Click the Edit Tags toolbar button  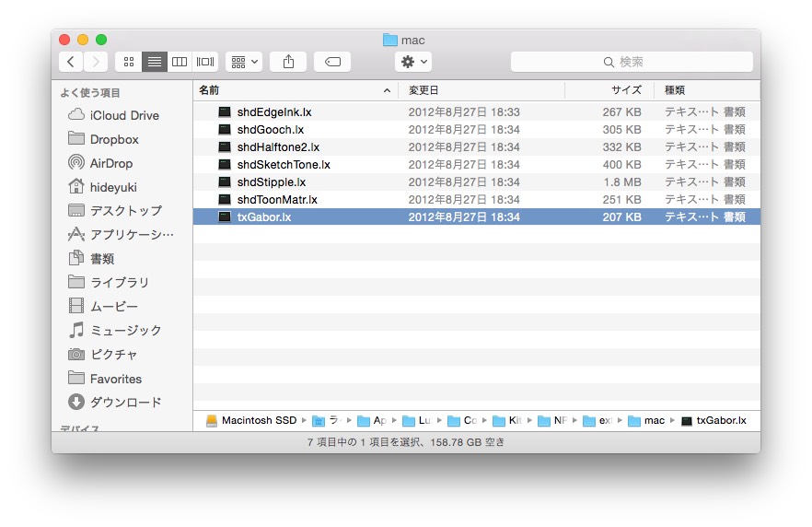click(x=332, y=62)
